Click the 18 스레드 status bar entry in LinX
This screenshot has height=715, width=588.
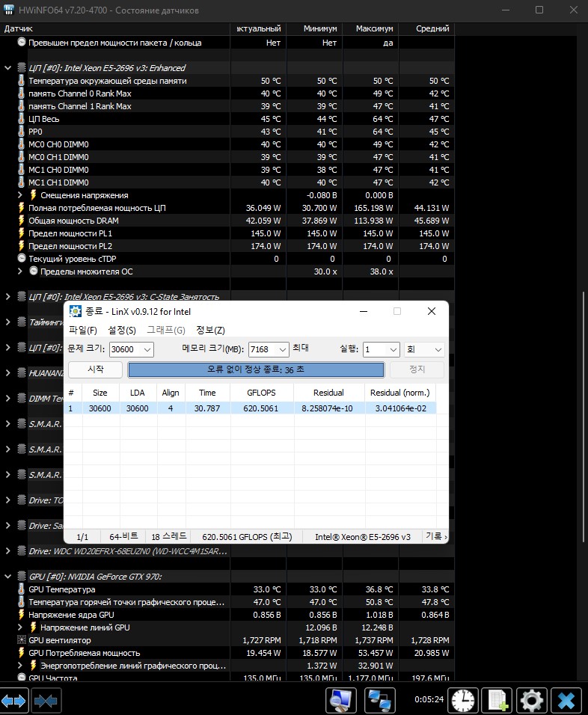click(169, 536)
